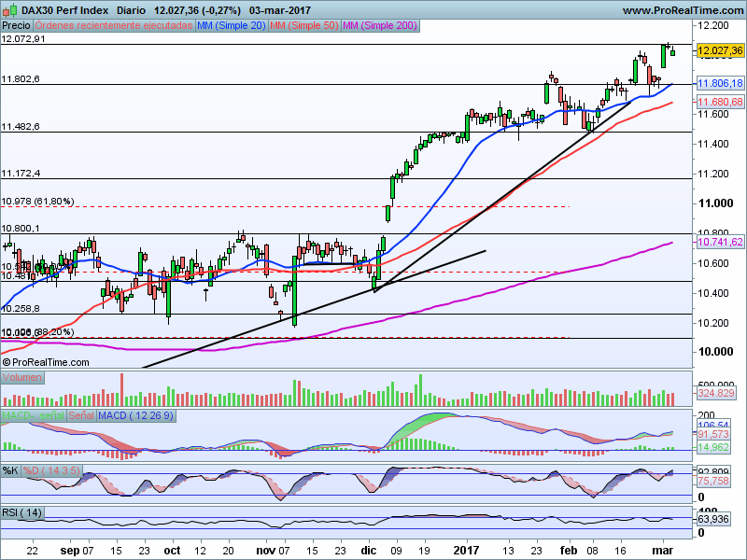This screenshot has width=747, height=560.
Task: Click the 11.802,6 horizontal level label
Action: coord(21,79)
